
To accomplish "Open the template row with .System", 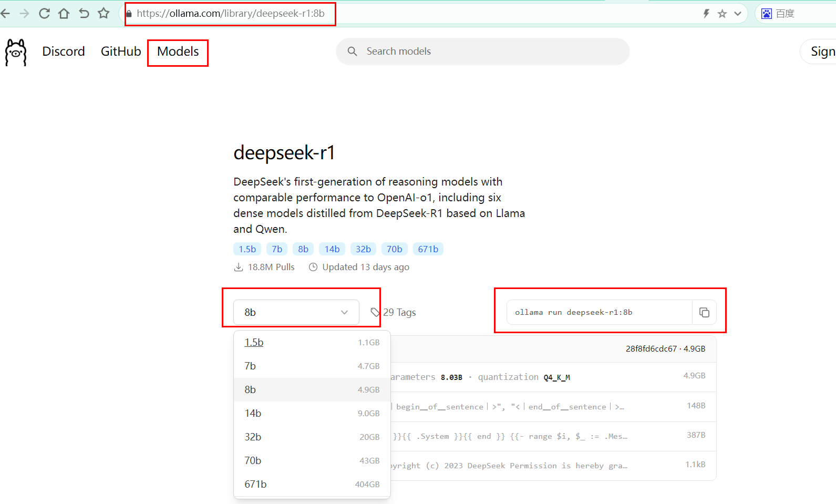I will coord(553,436).
